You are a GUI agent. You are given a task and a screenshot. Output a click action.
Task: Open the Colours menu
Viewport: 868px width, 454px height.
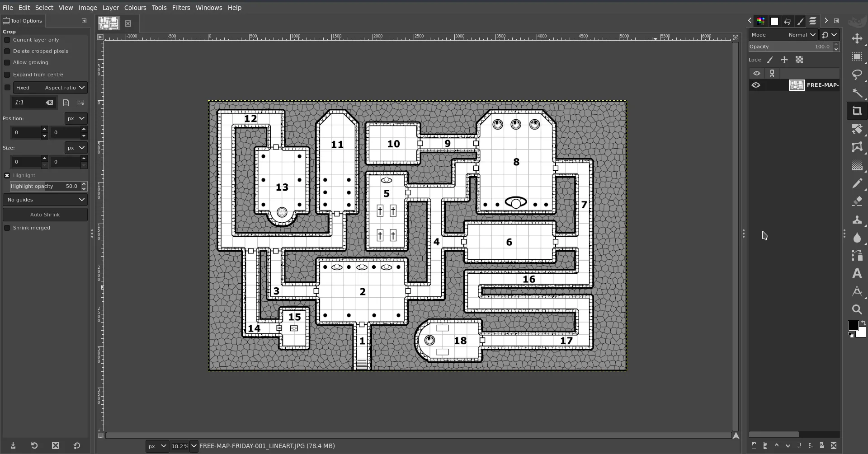point(135,8)
